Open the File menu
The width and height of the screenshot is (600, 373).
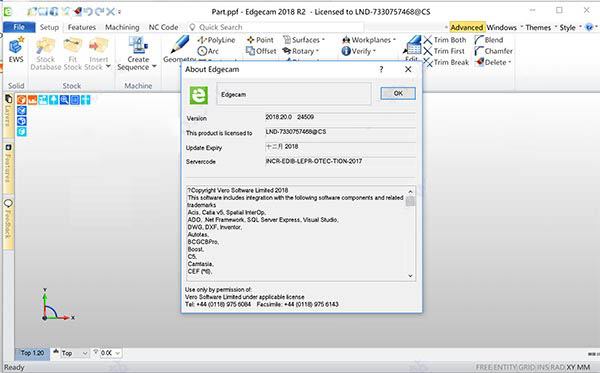coord(19,27)
